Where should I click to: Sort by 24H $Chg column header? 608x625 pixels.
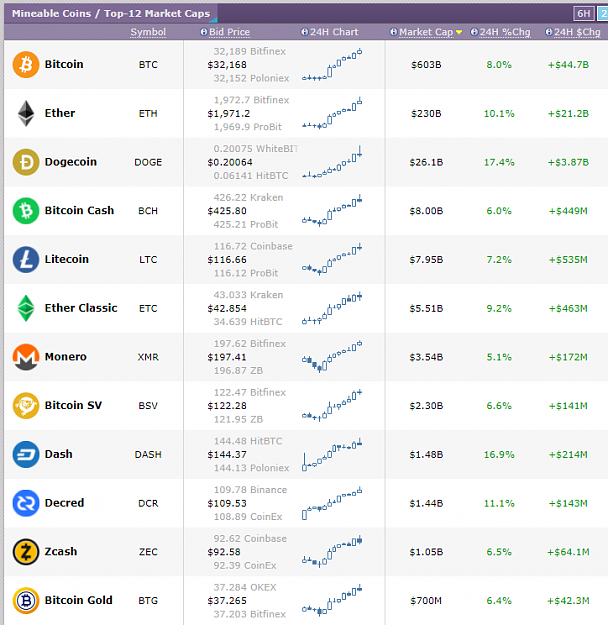tap(577, 32)
